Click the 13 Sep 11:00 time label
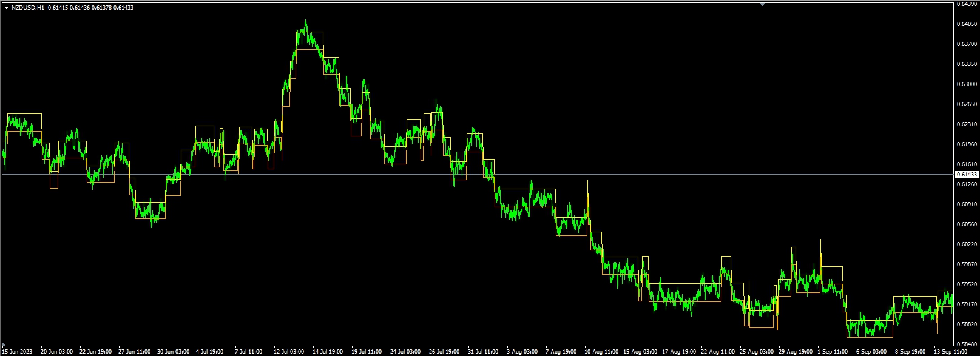Screen dimensions: 980x356 [x=950, y=351]
